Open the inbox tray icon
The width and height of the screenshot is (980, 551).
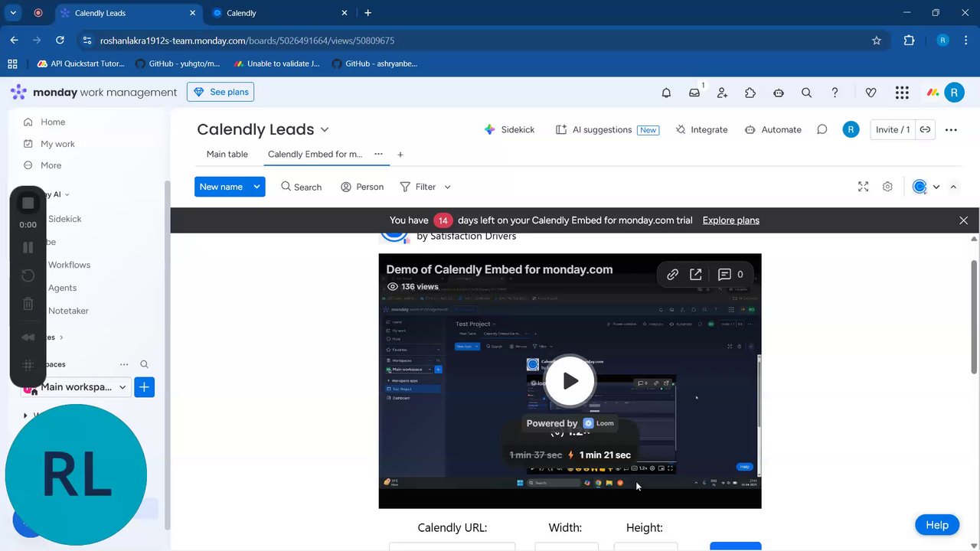[x=694, y=93]
